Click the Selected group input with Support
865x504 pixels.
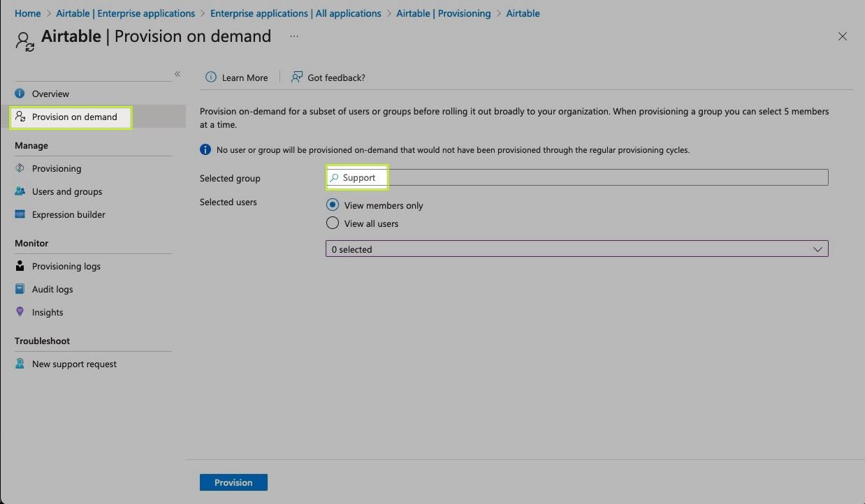pos(577,177)
